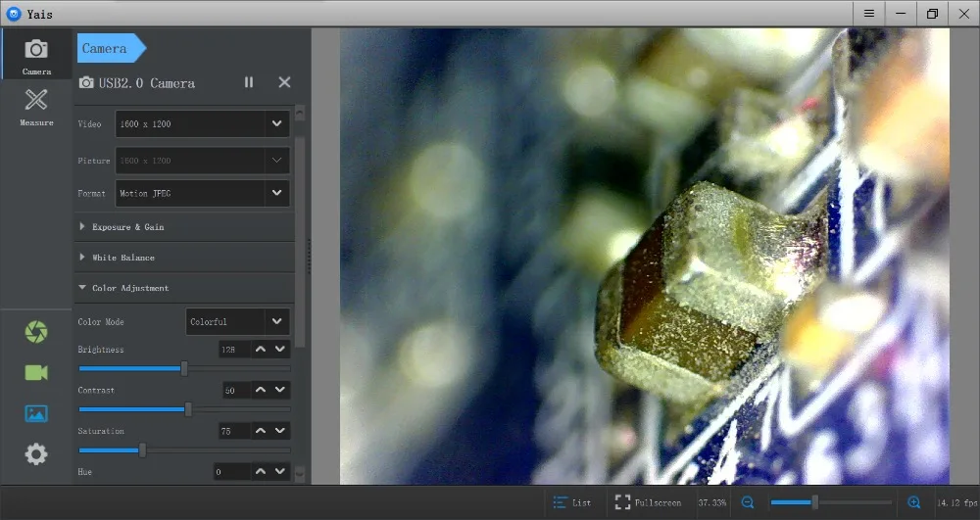The height and width of the screenshot is (520, 980).
Task: Open the Video resolution dropdown
Action: (203, 123)
